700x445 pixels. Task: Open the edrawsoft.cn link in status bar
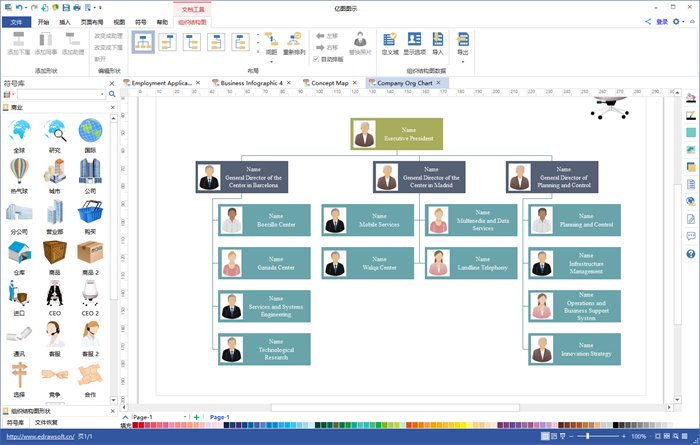click(40, 436)
